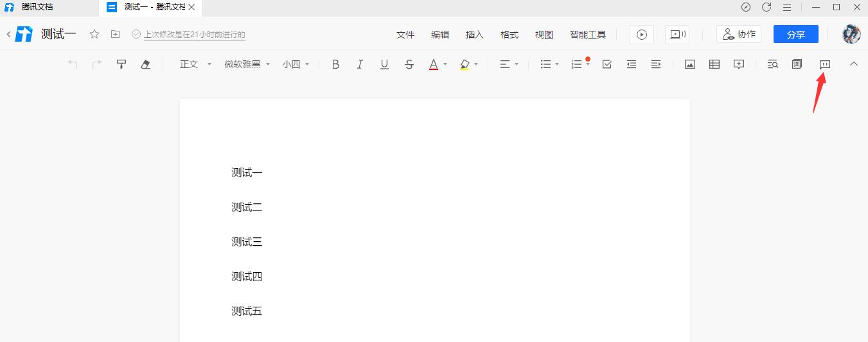Click the 协作 collaboration button

739,35
